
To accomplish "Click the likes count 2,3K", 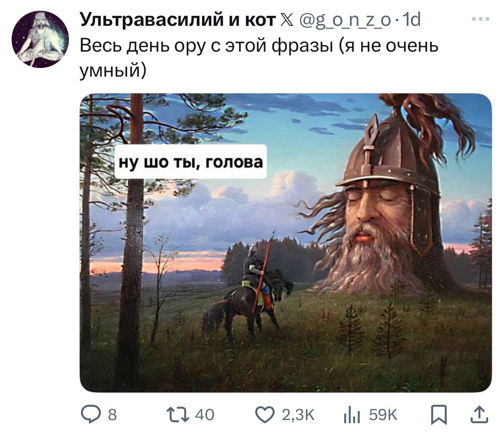I will 298,415.
